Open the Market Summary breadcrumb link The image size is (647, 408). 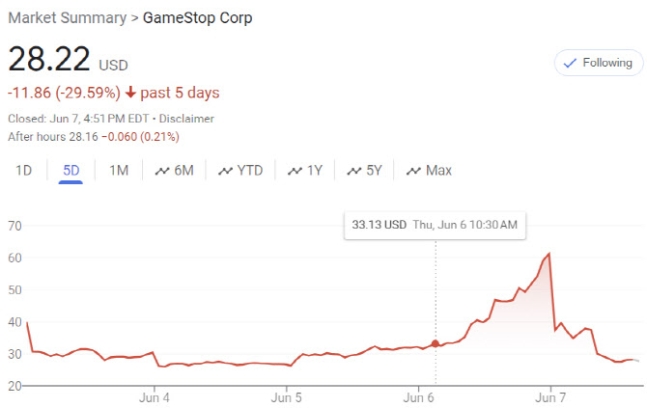pos(67,18)
